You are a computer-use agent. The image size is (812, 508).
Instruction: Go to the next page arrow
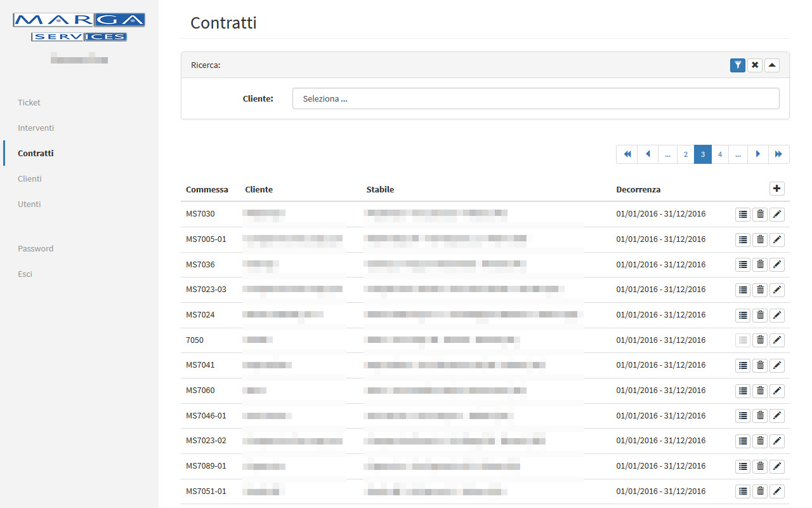[x=758, y=154]
